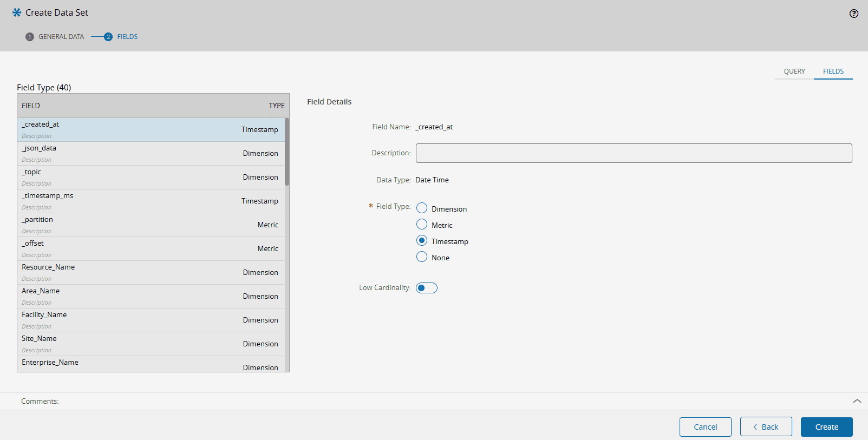The width and height of the screenshot is (868, 440).
Task: Pick the _partition field row
Action: tap(150, 225)
